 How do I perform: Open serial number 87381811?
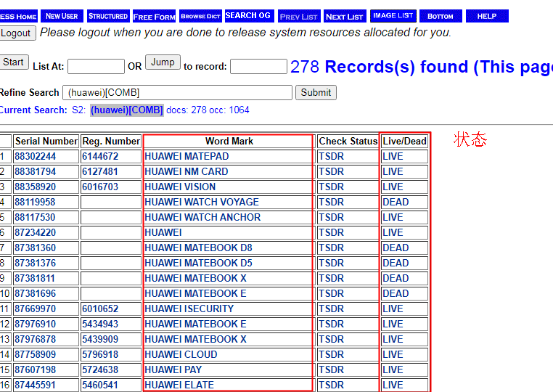pos(35,278)
